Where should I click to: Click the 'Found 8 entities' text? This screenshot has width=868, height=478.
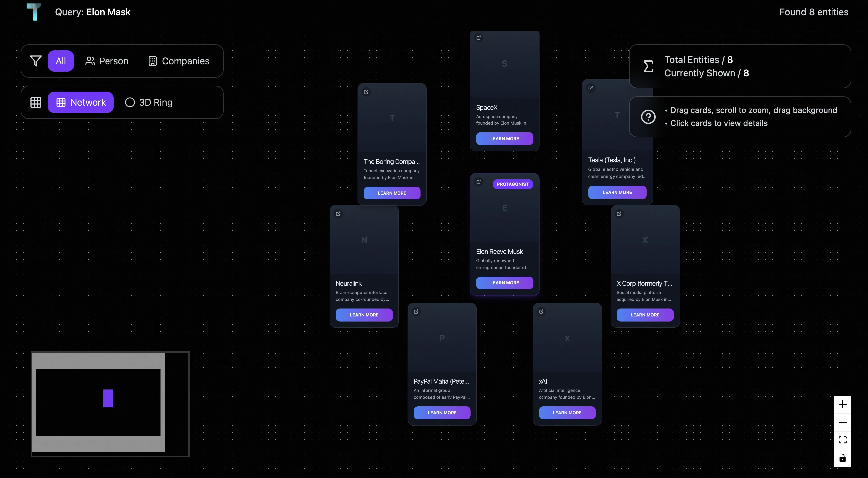[x=814, y=12]
